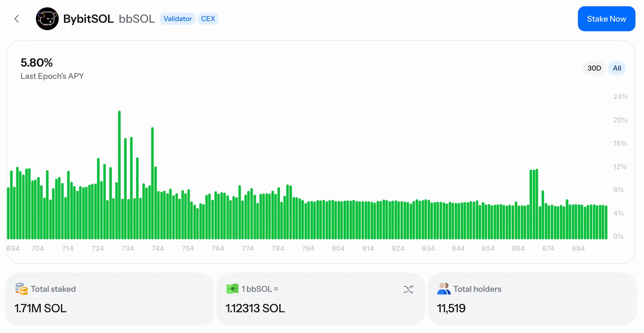644x333 pixels.
Task: Click the back arrow icon
Action: coord(17,19)
